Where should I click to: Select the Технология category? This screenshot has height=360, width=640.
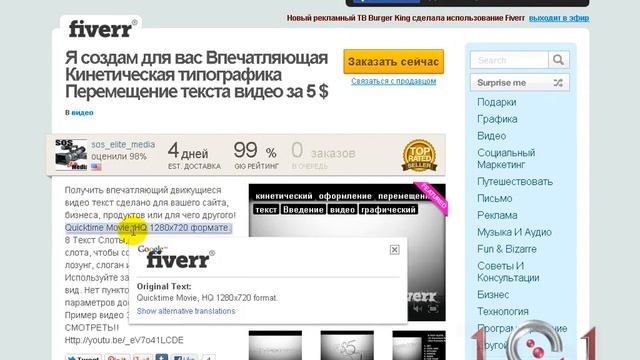[502, 311]
